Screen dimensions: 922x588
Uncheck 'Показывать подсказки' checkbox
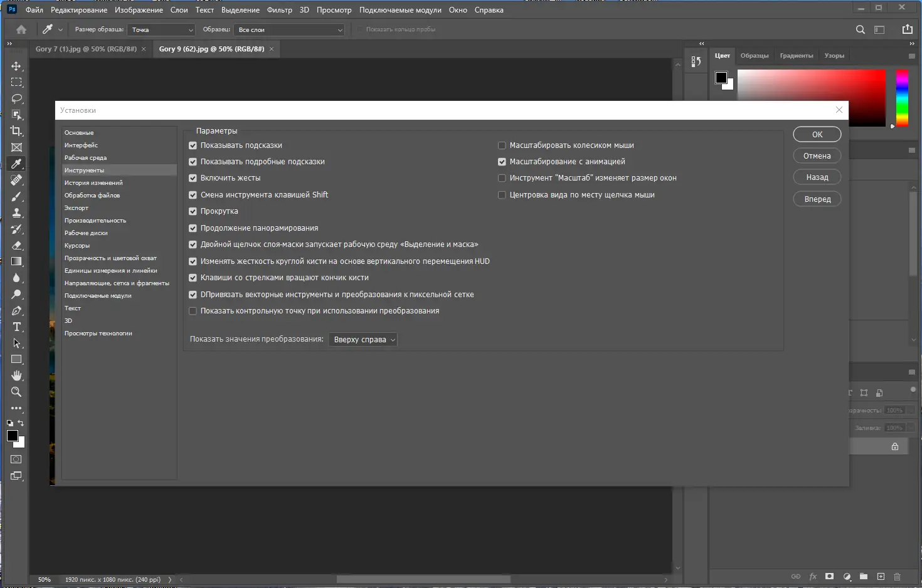193,145
